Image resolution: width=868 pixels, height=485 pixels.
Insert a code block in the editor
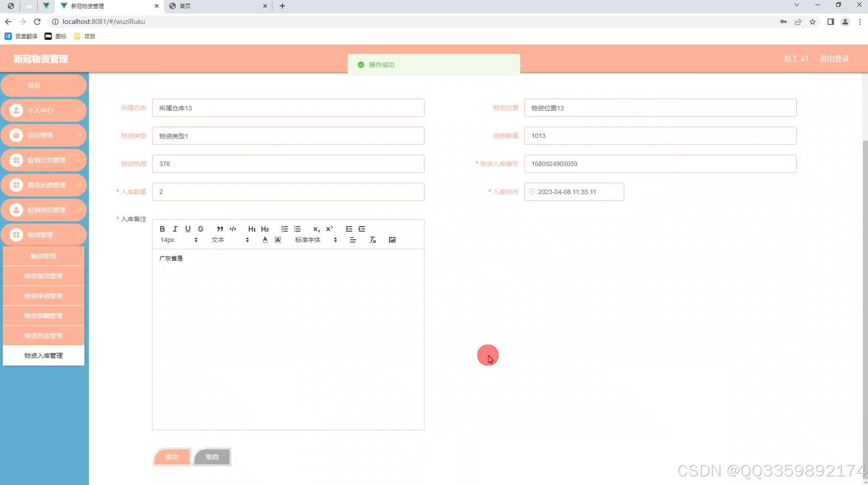[x=233, y=229]
